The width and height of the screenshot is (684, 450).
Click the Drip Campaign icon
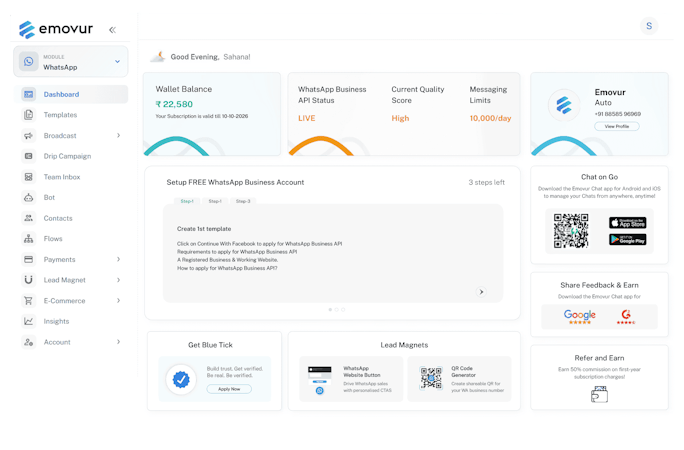tap(28, 156)
